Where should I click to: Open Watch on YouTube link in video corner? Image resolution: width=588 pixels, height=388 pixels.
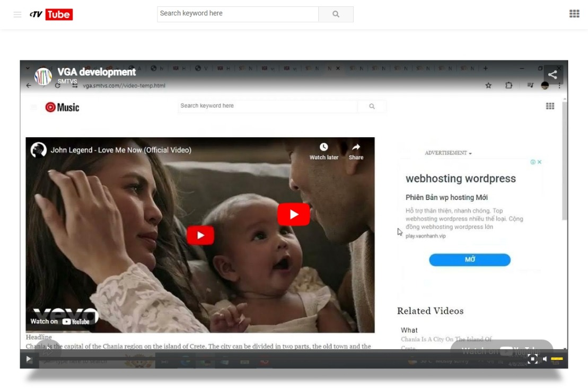60,321
